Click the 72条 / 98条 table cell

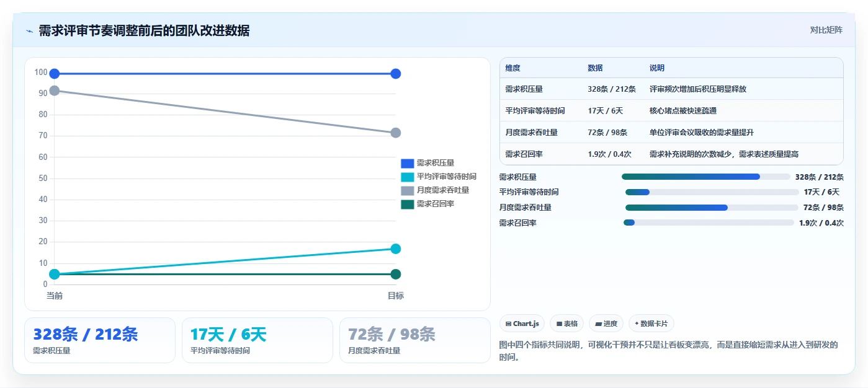(607, 133)
